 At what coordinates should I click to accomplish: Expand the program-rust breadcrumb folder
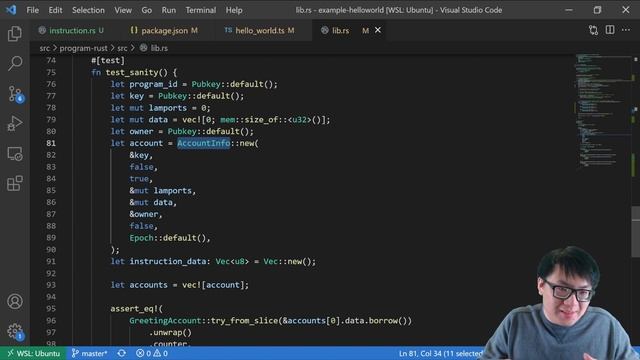[83, 48]
